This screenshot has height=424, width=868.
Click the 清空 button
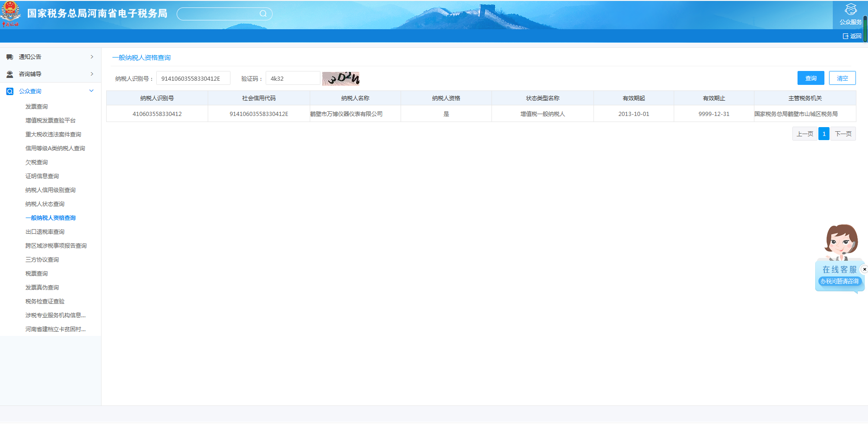pos(842,78)
